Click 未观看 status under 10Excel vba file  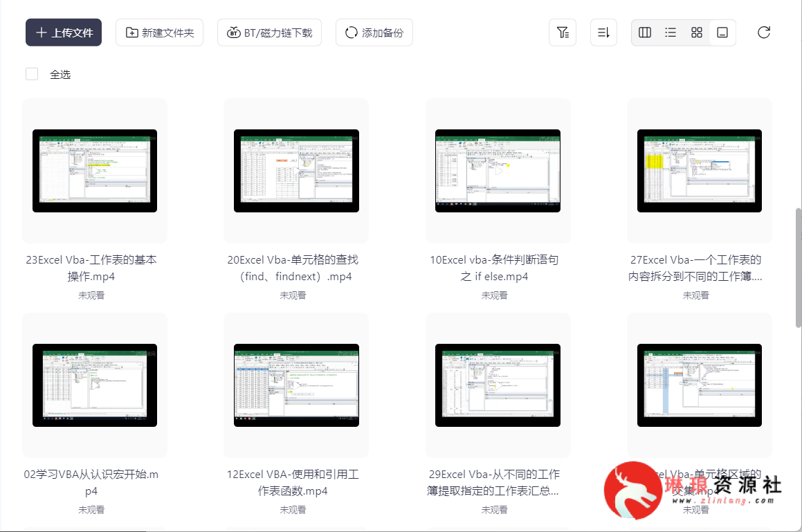495,295
